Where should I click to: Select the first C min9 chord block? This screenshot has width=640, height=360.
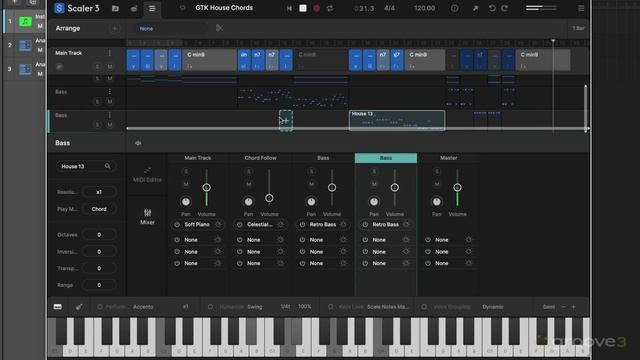point(209,60)
